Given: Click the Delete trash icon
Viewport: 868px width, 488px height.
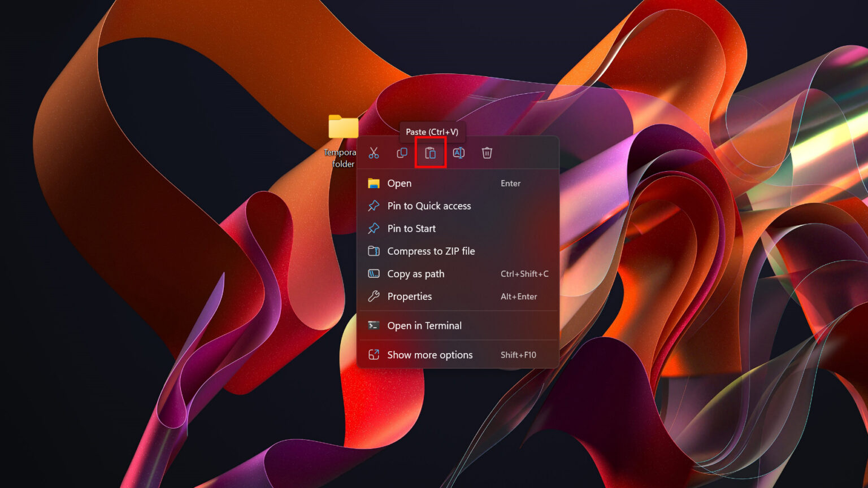Looking at the screenshot, I should (x=487, y=152).
